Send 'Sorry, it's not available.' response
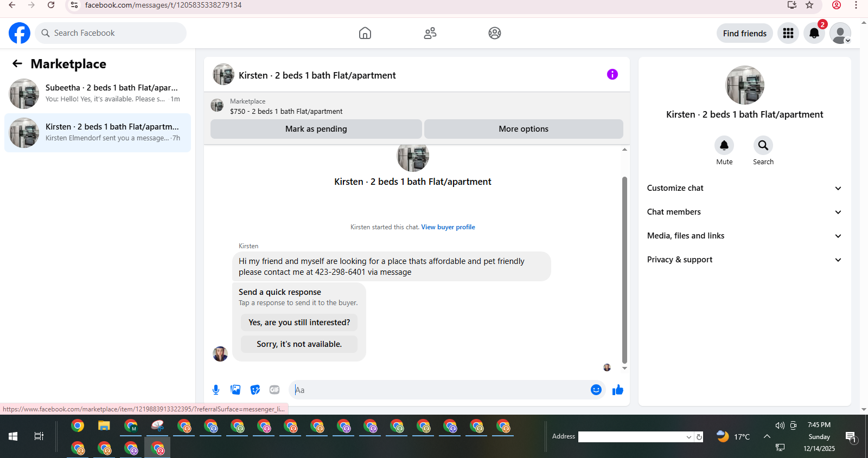 coord(299,344)
